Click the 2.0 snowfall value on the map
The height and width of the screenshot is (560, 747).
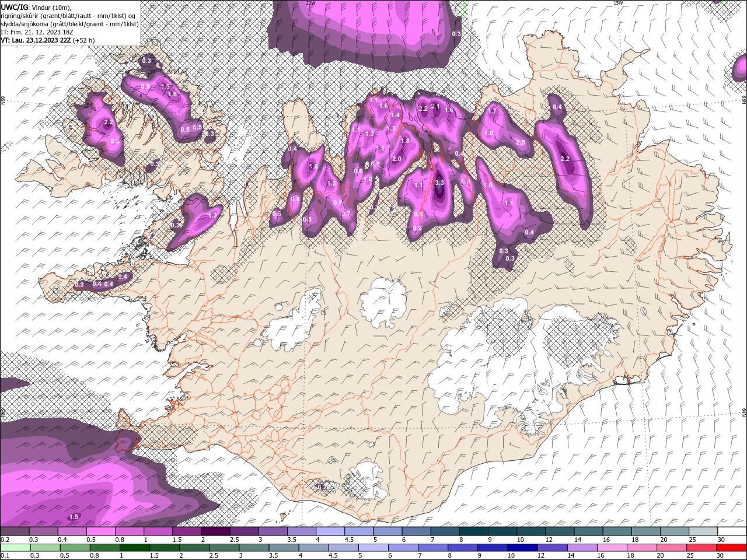coord(397,159)
